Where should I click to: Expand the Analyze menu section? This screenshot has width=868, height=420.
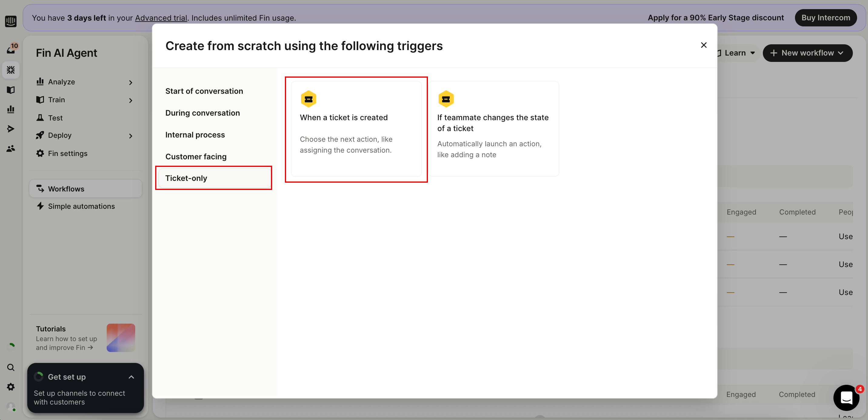pyautogui.click(x=84, y=82)
